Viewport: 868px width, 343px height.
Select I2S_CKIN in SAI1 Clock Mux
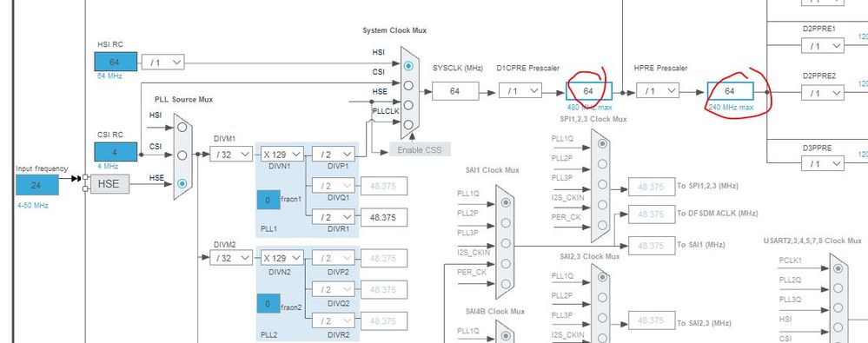click(x=506, y=263)
